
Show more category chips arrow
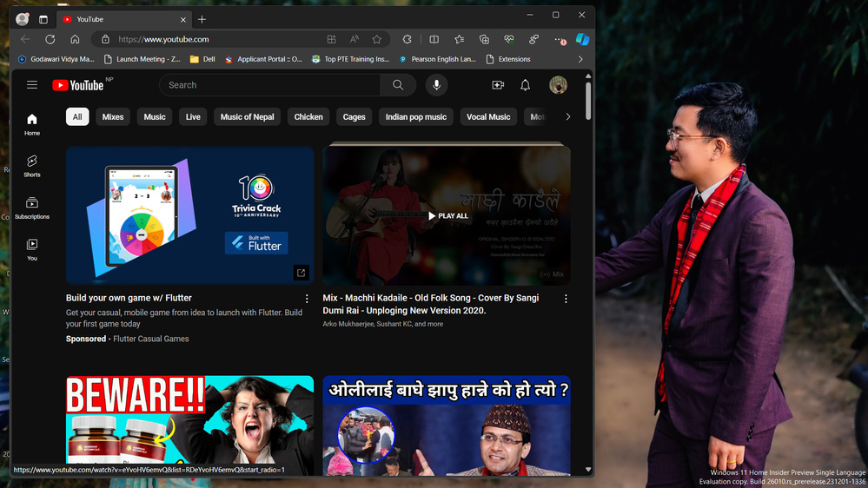(568, 116)
